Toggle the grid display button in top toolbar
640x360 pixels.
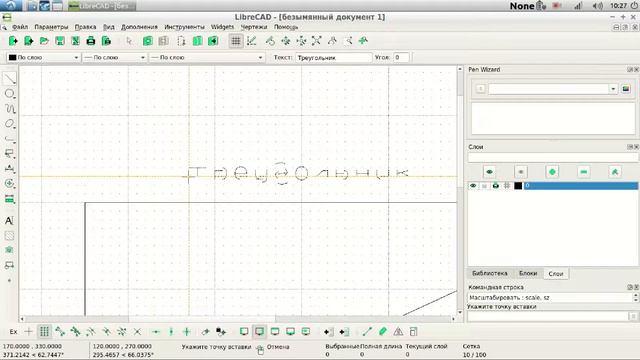pyautogui.click(x=236, y=41)
